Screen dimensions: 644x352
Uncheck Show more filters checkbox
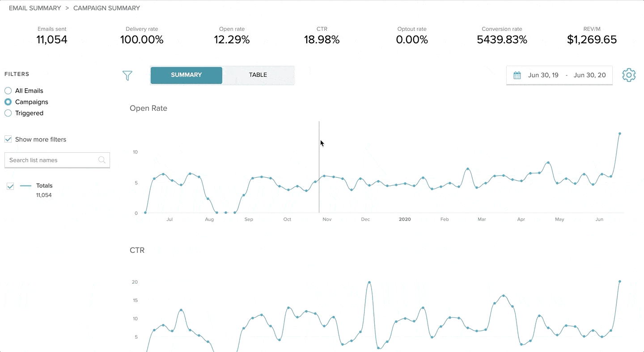click(x=8, y=139)
